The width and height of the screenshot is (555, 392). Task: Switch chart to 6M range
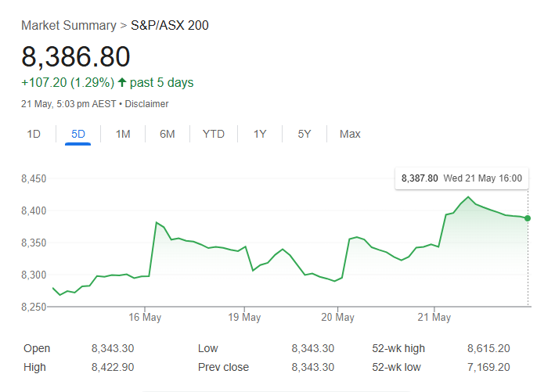click(167, 134)
